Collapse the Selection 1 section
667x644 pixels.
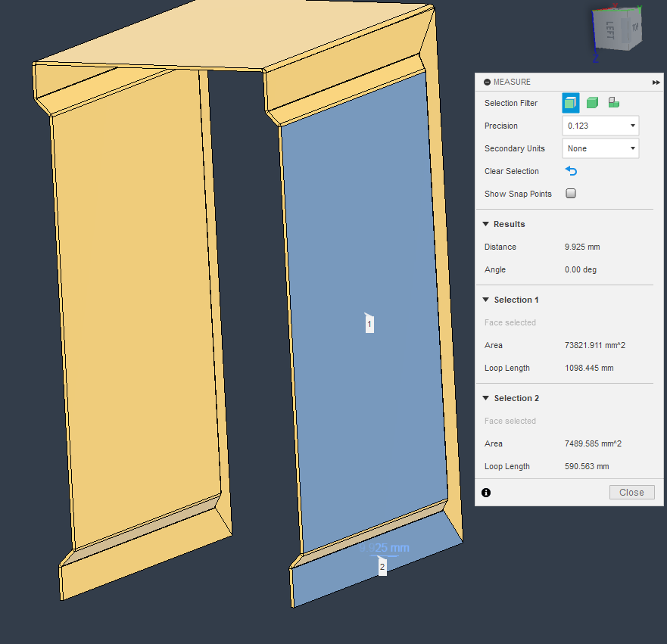click(485, 300)
